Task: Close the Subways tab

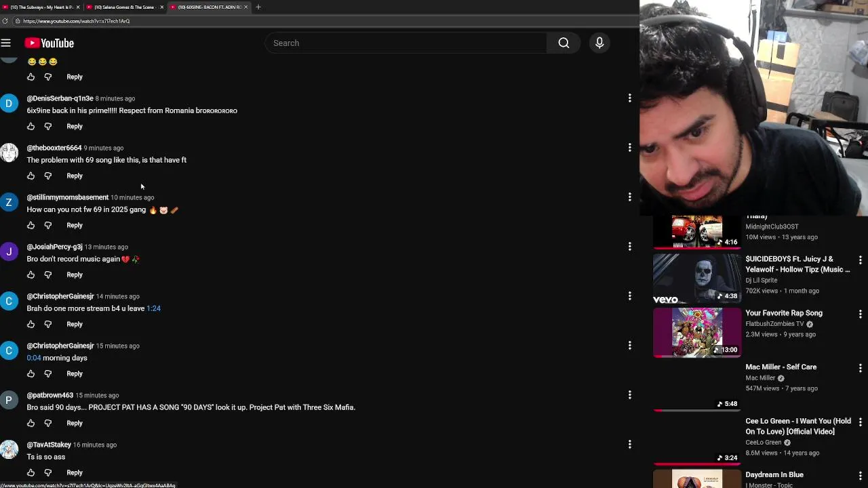Action: point(78,7)
